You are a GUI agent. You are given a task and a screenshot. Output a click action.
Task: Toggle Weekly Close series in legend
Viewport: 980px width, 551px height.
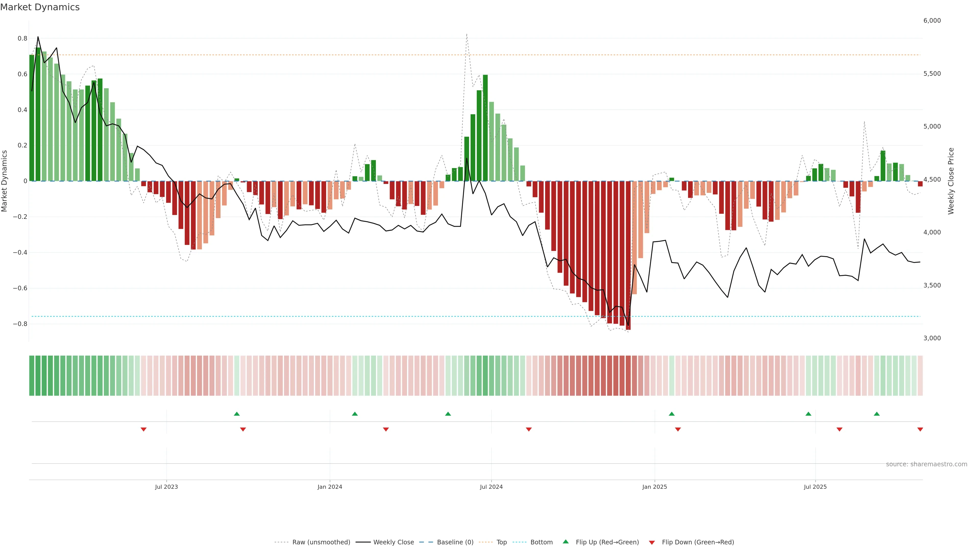click(393, 542)
